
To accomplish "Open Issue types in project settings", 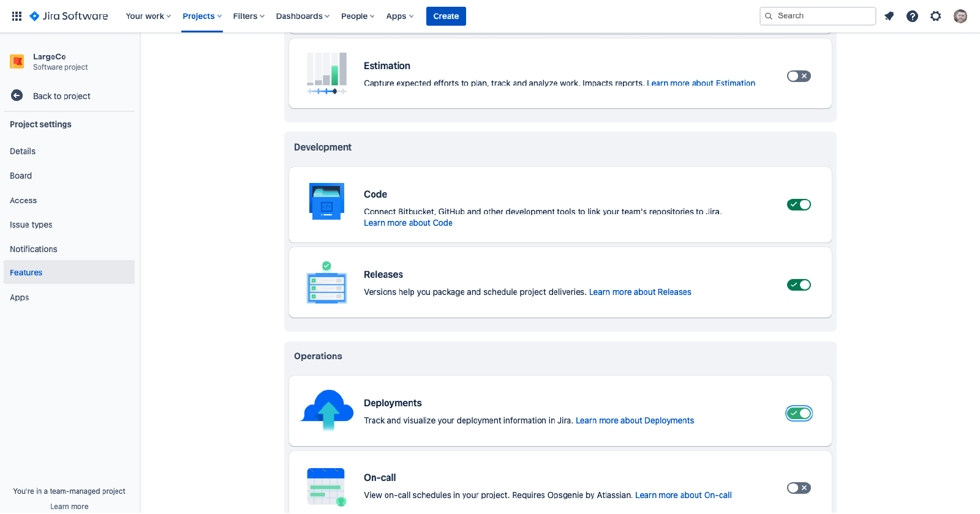I will (x=31, y=225).
